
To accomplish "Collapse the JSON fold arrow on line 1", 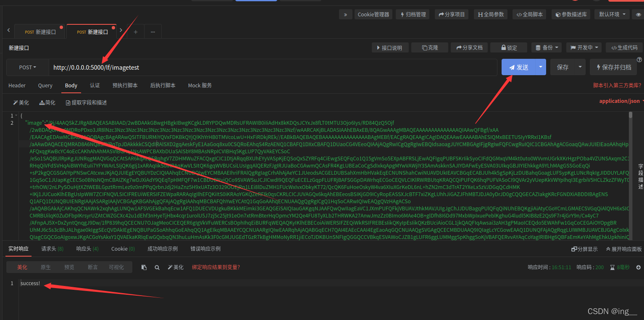I will pos(16,115).
